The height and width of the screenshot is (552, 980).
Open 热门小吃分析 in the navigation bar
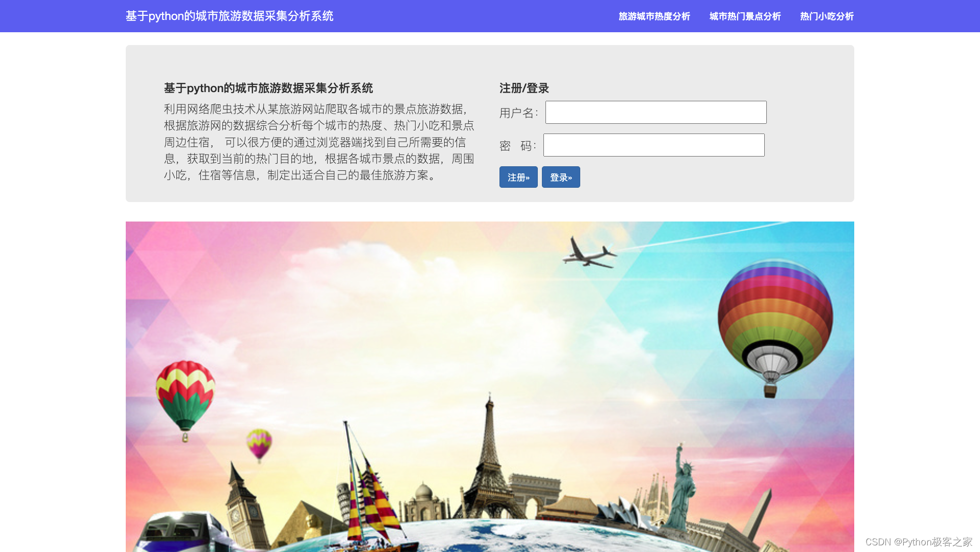(827, 16)
